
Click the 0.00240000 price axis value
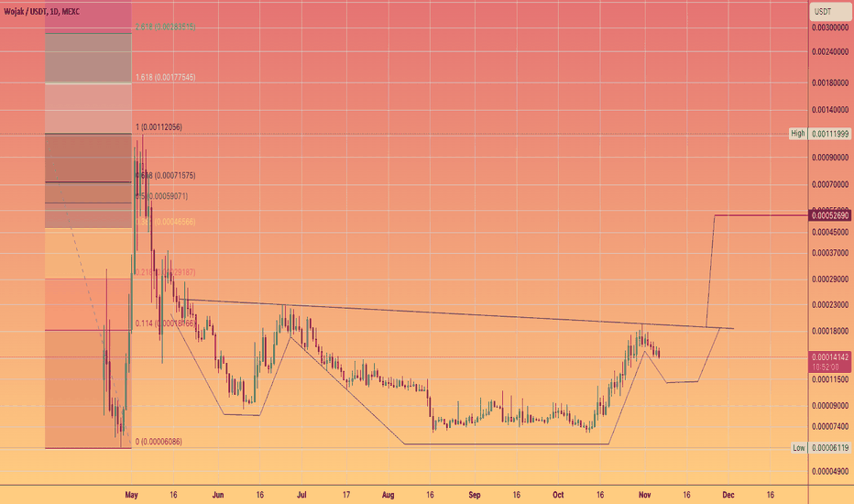(x=830, y=51)
